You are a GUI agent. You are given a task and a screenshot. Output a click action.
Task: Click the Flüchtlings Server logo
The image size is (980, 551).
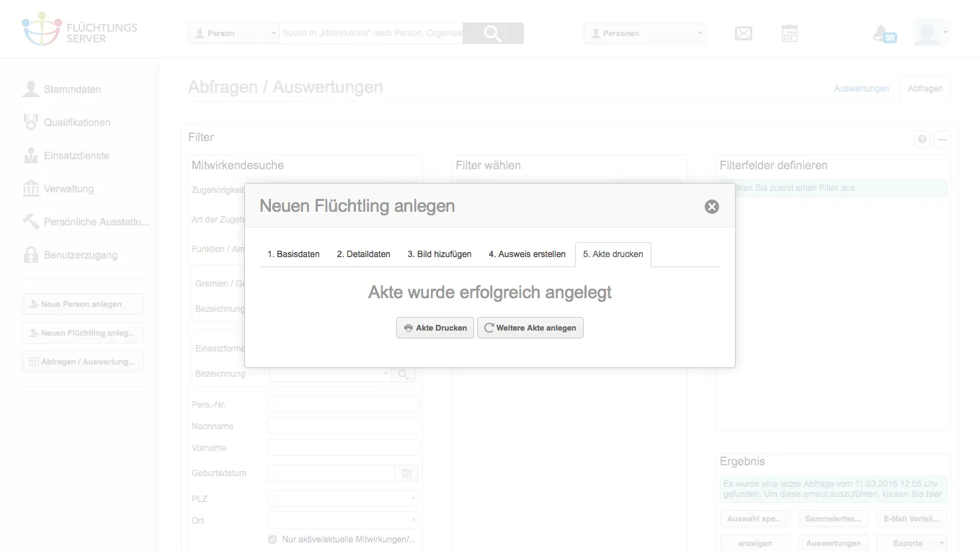coord(79,30)
